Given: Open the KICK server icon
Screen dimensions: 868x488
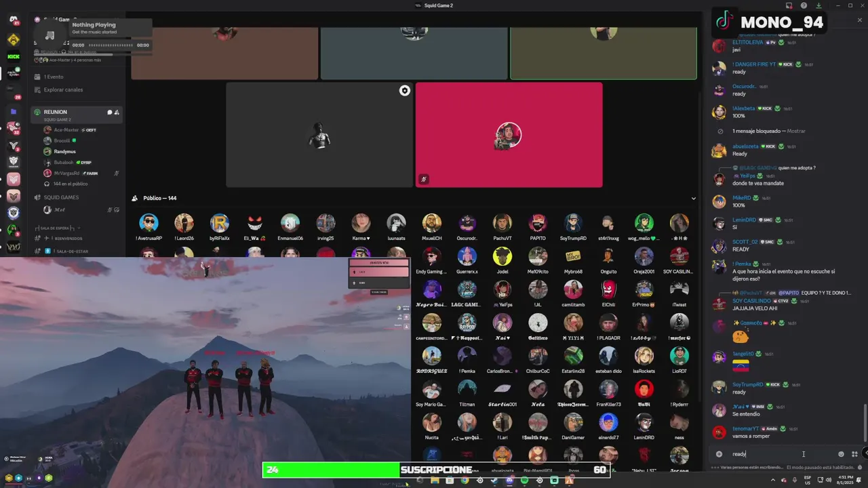Looking at the screenshot, I should click(x=13, y=56).
